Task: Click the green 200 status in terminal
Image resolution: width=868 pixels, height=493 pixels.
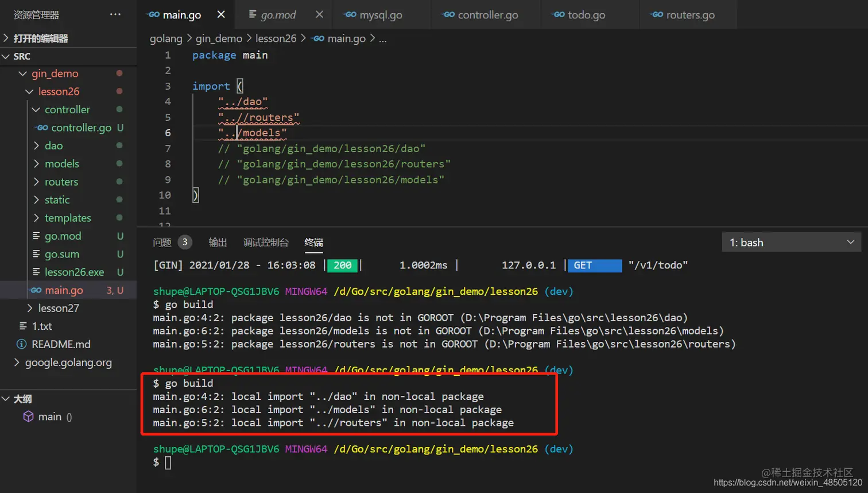Action: (x=343, y=265)
